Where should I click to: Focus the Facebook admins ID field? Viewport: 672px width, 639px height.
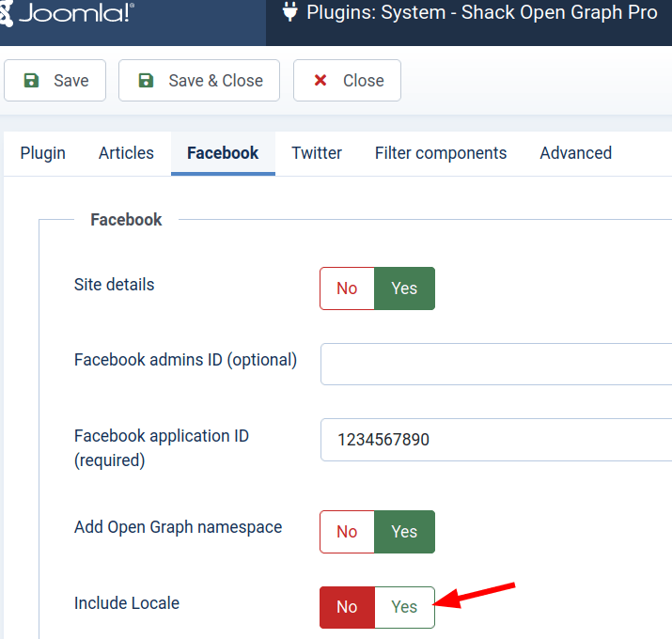pos(496,364)
